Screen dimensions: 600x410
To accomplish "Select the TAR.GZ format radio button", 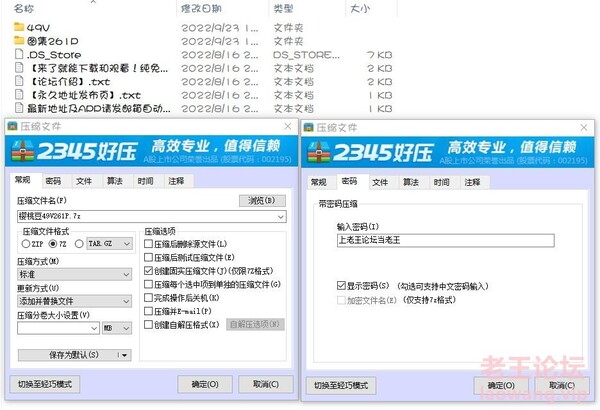I will point(79,243).
